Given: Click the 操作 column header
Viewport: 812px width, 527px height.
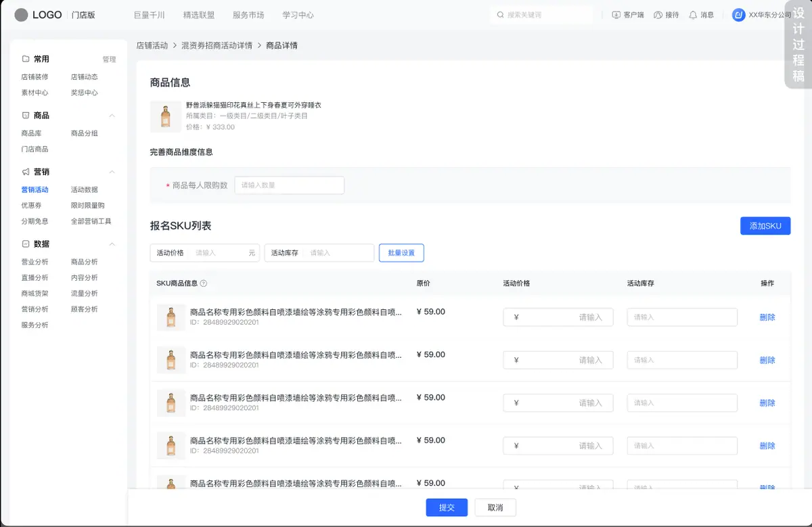Looking at the screenshot, I should (767, 283).
